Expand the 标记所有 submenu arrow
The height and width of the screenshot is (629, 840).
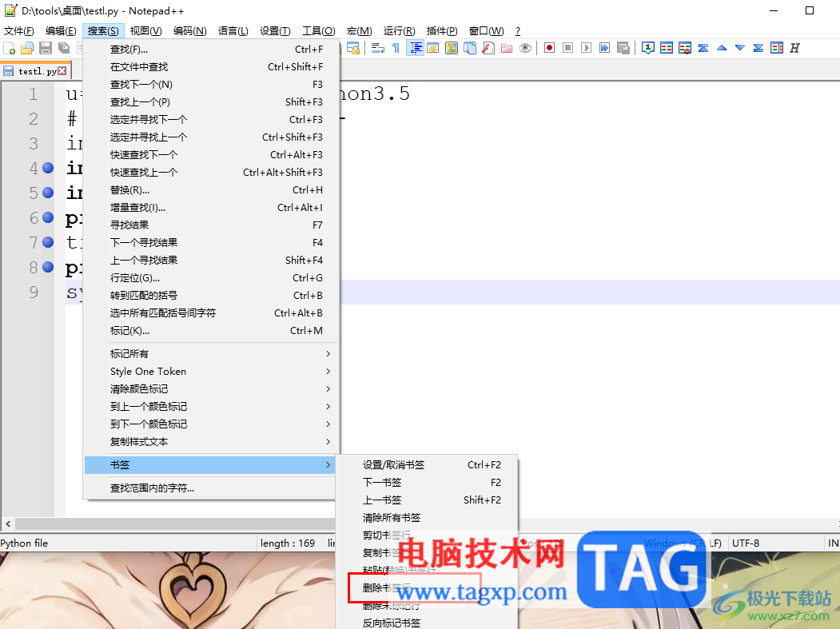click(x=328, y=353)
